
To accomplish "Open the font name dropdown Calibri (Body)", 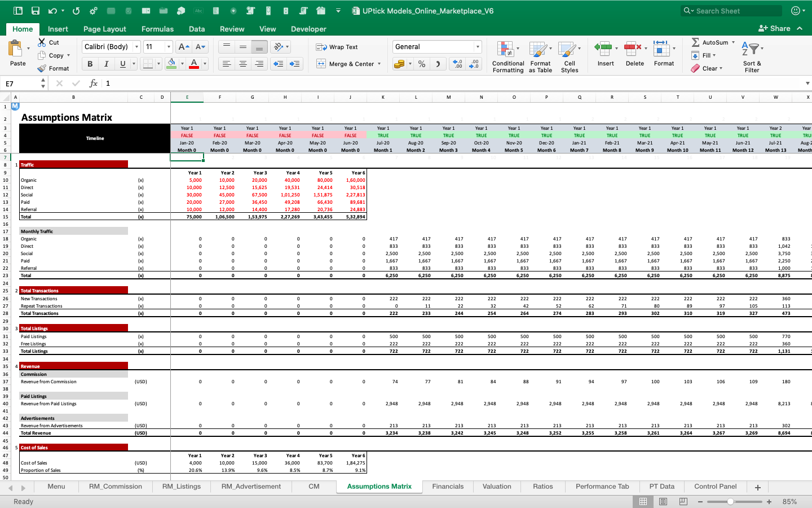I will point(136,47).
